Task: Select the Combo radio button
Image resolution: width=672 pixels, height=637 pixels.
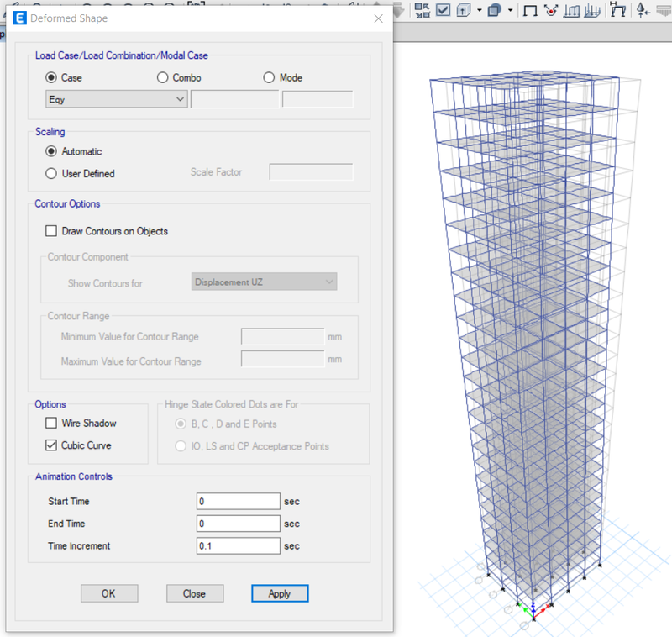Action: tap(162, 77)
